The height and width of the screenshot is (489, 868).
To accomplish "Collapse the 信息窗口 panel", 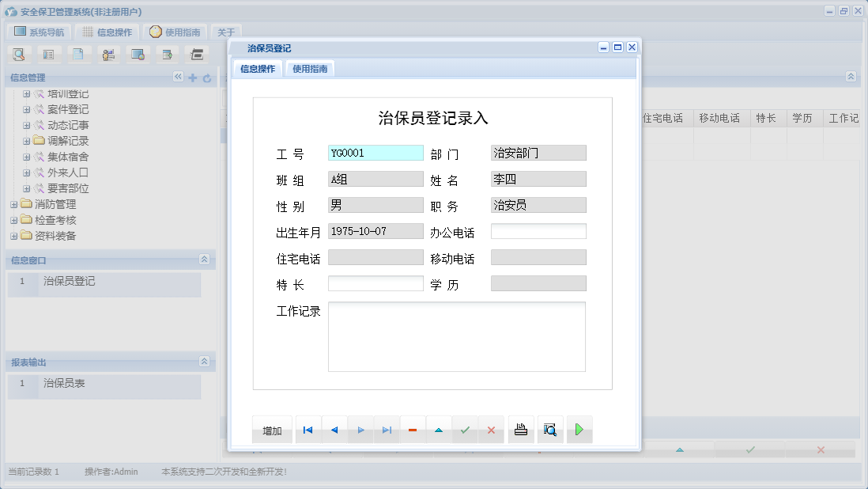I will [205, 260].
